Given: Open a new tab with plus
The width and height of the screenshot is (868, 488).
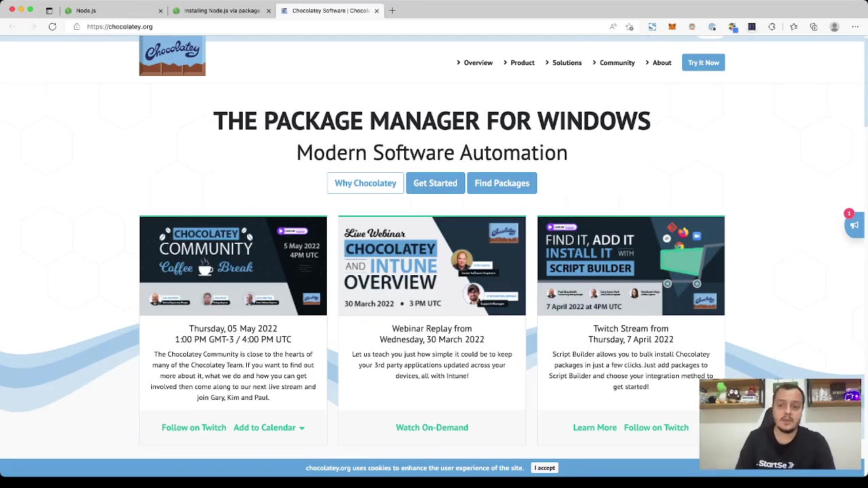Looking at the screenshot, I should (x=392, y=11).
